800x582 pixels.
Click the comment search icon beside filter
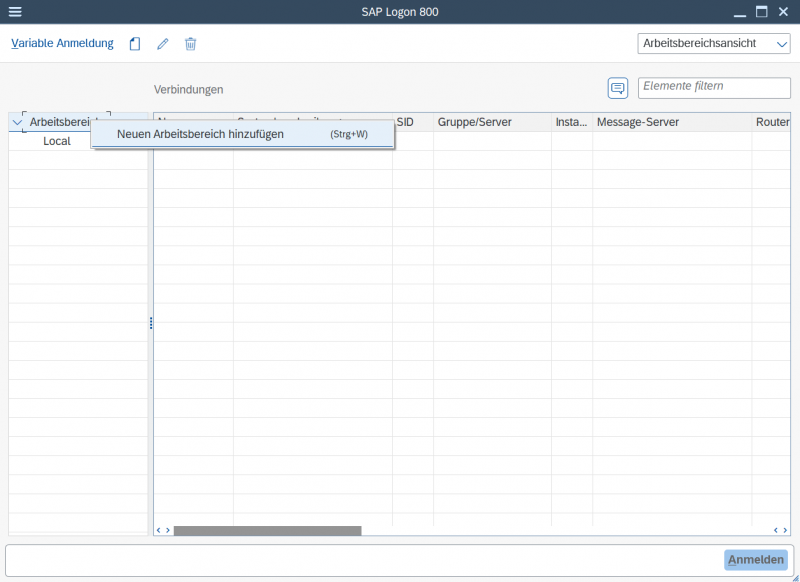(x=618, y=88)
